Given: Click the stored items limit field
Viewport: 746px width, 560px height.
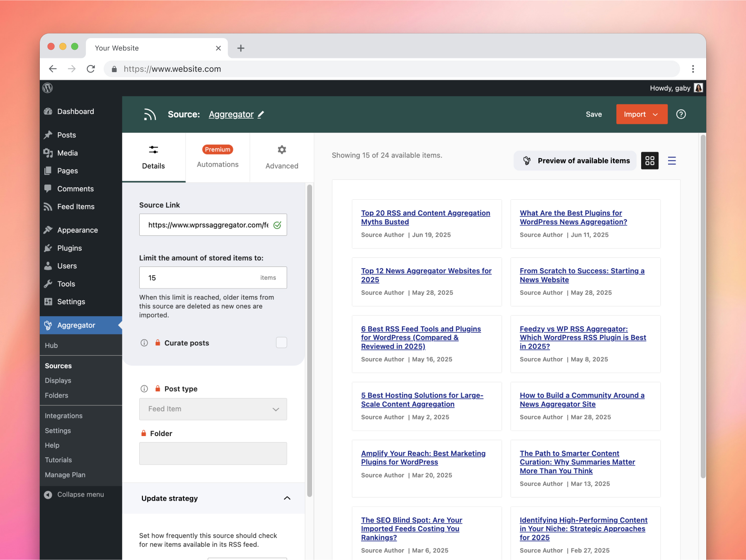Looking at the screenshot, I should point(213,278).
